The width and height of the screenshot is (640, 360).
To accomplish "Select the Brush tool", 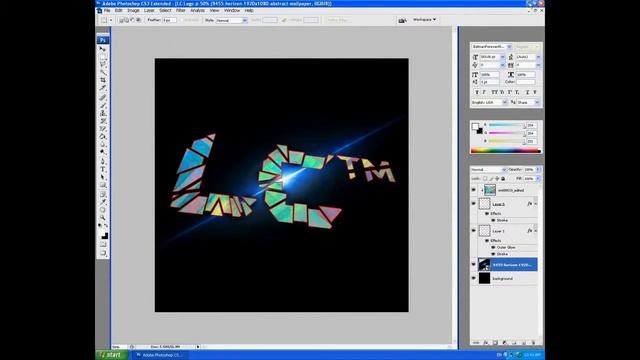I will tap(103, 105).
